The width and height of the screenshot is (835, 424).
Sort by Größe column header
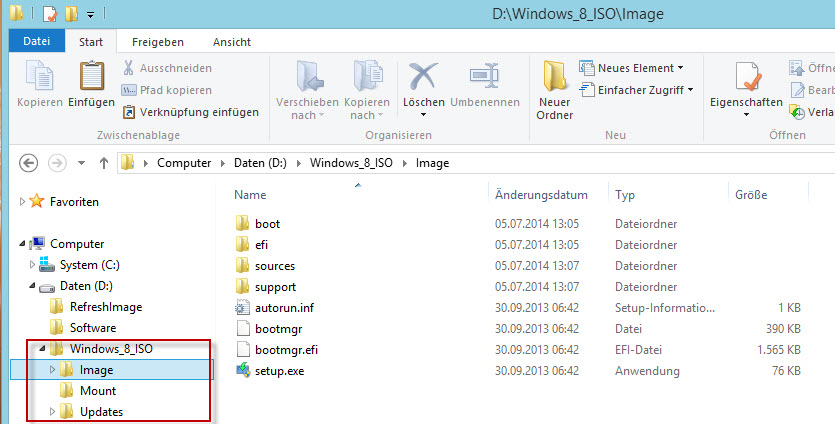(x=751, y=195)
